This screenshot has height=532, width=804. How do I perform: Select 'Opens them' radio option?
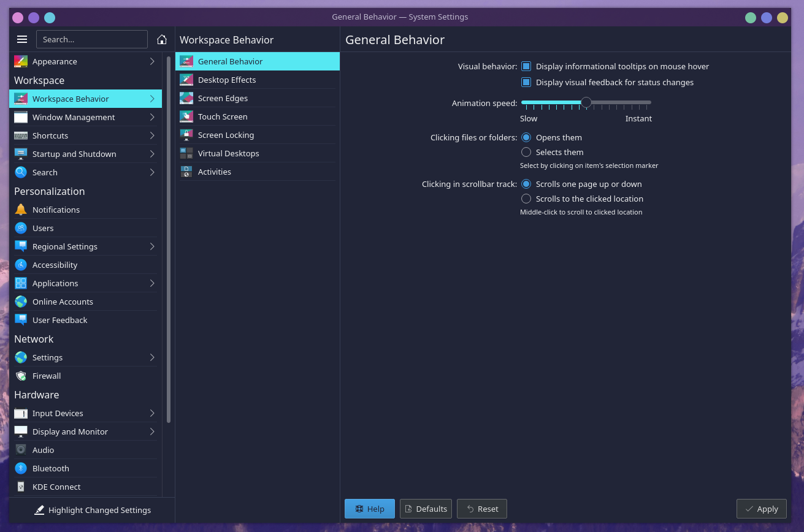(x=526, y=137)
